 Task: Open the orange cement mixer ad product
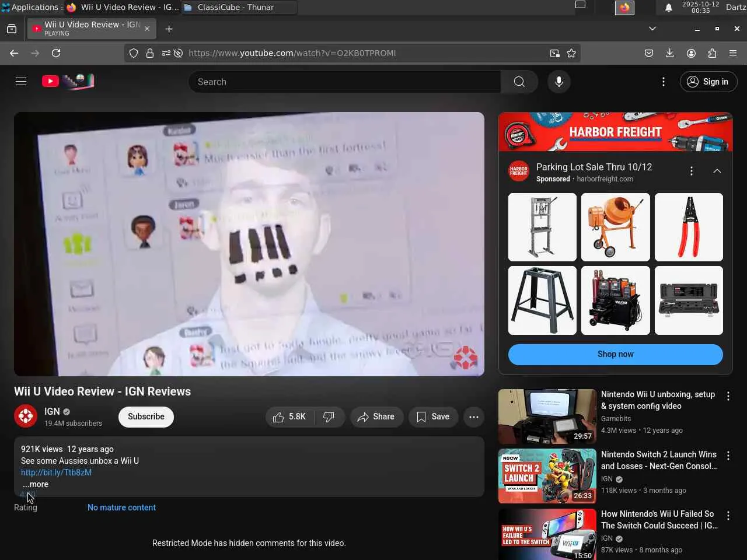(x=616, y=227)
